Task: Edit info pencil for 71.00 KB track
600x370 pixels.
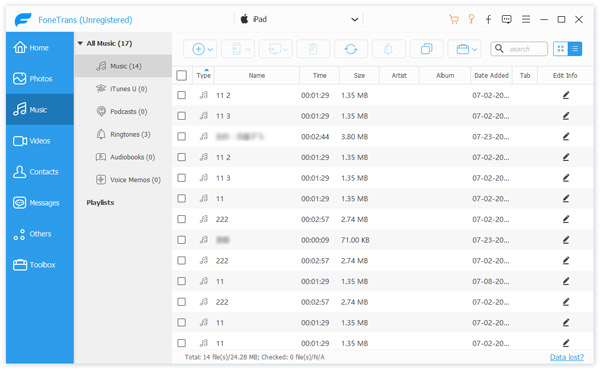Action: pyautogui.click(x=566, y=240)
